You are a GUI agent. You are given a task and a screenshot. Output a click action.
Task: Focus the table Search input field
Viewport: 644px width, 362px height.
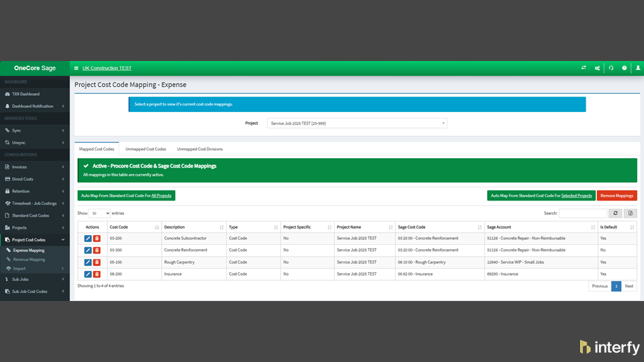(583, 213)
